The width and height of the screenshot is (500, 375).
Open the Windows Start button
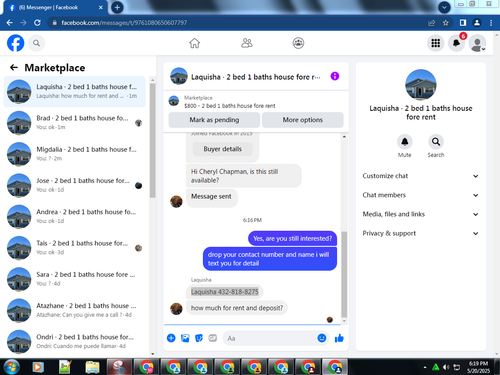point(11,367)
